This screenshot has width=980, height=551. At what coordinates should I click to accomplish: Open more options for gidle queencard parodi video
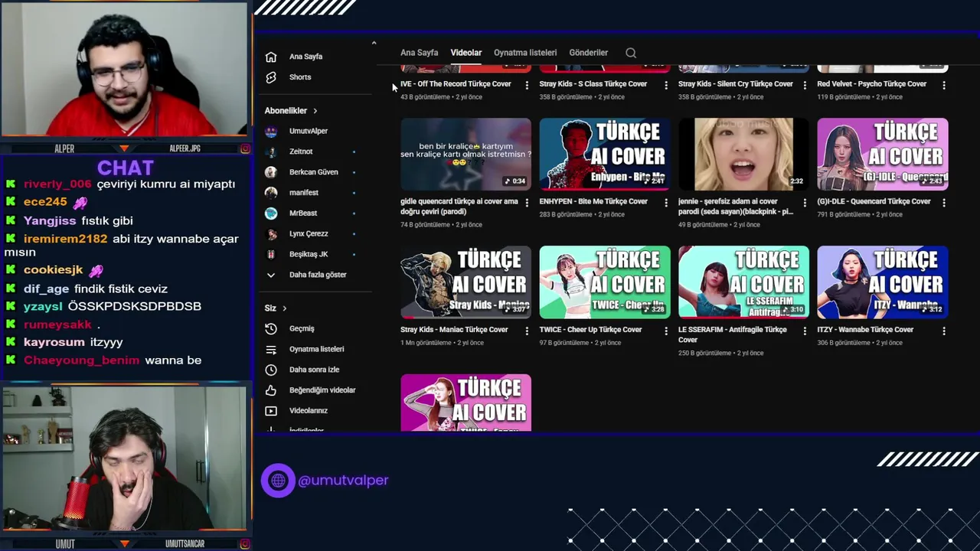click(527, 203)
